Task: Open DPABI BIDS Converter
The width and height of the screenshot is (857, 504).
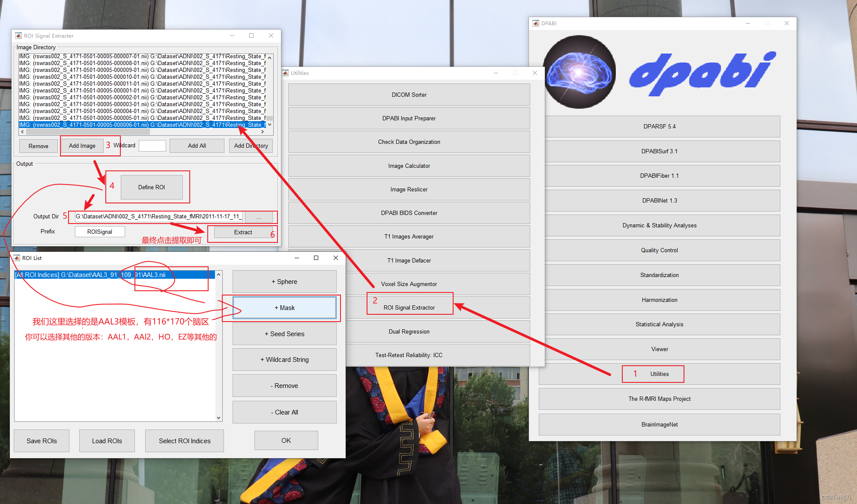Action: click(409, 213)
